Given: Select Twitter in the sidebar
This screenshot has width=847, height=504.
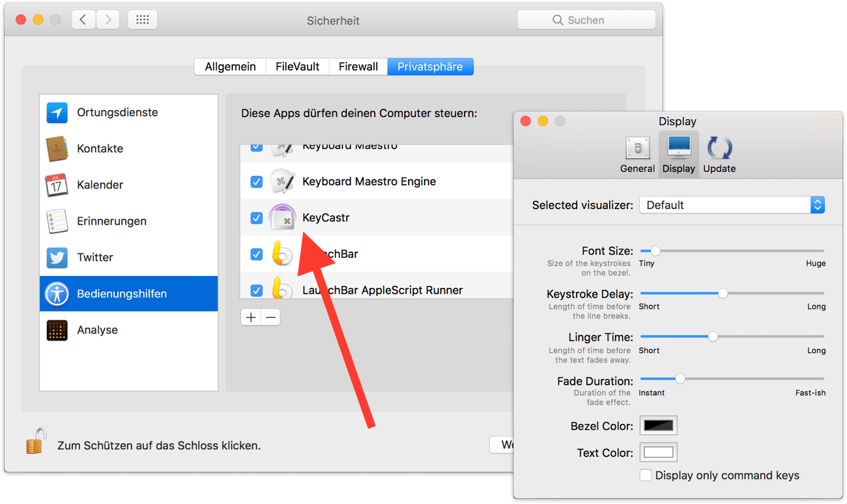Looking at the screenshot, I should [x=129, y=257].
